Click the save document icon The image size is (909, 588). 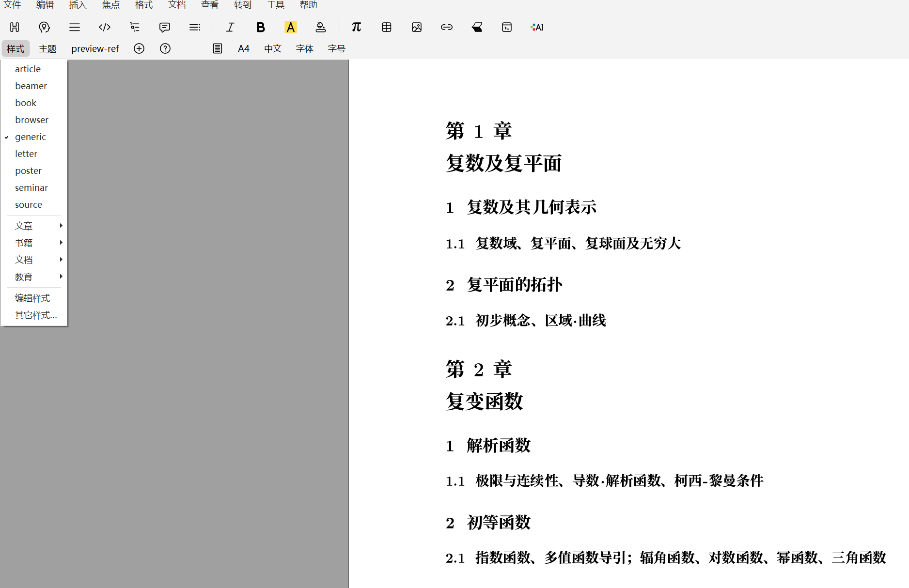click(15, 27)
